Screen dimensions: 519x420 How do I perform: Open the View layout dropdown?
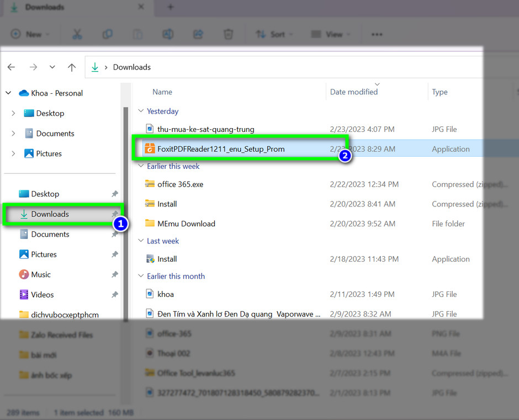pos(330,34)
